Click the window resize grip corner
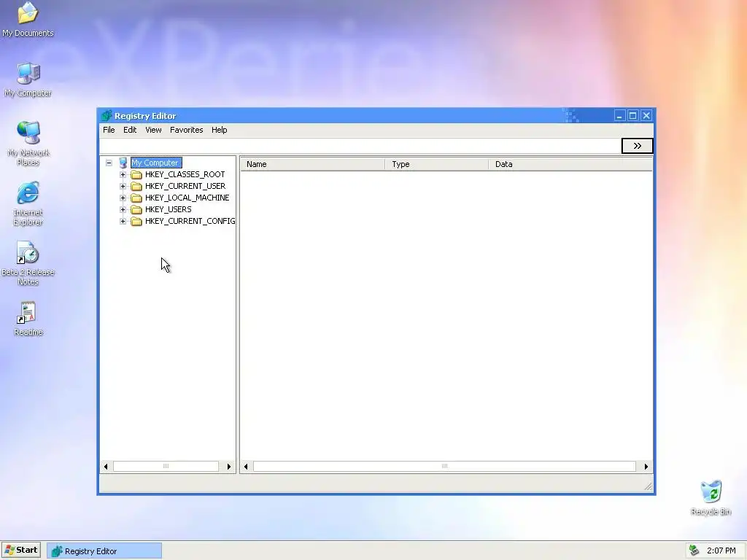 (648, 486)
